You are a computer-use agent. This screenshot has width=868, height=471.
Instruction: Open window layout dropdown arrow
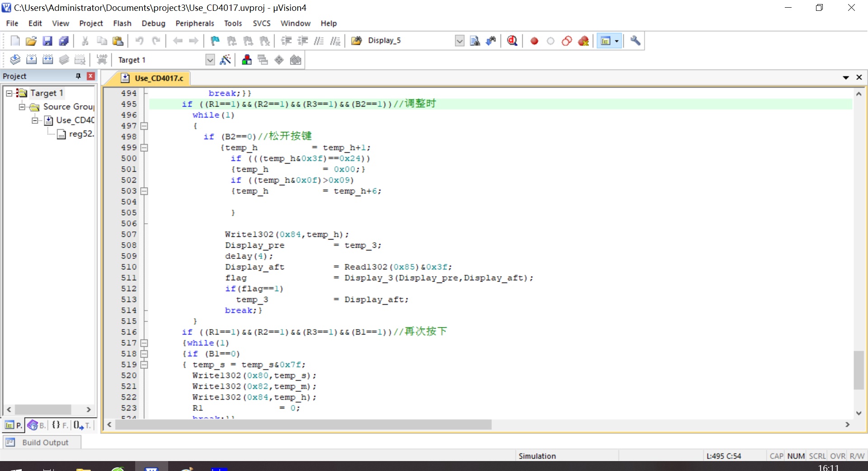(x=617, y=41)
